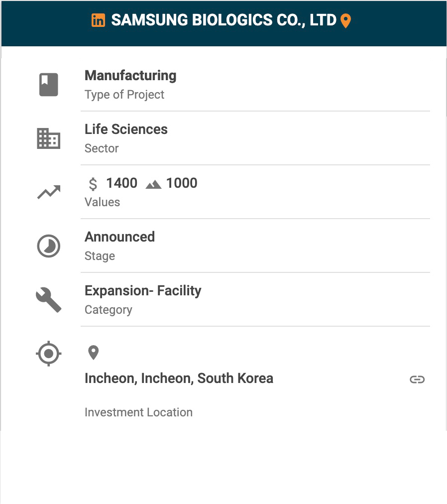Click the target icon for Investment Location
The width and height of the screenshot is (447, 504).
48,354
